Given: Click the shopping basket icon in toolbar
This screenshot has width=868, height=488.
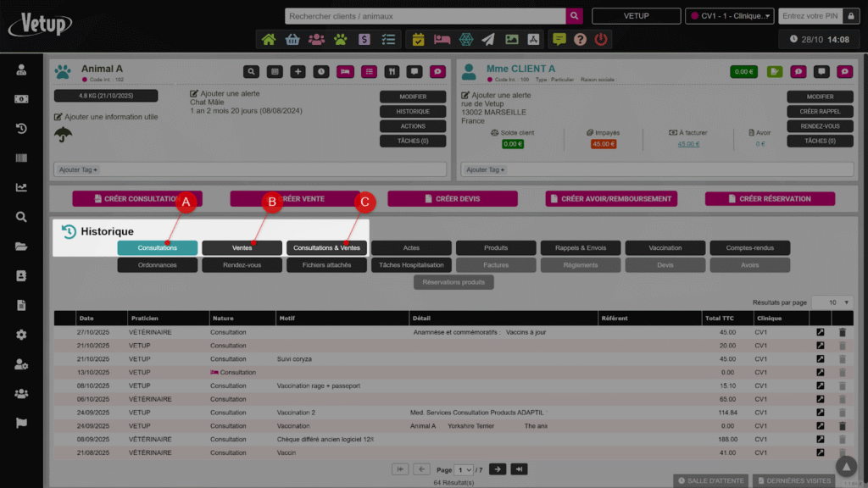Looking at the screenshot, I should point(292,39).
